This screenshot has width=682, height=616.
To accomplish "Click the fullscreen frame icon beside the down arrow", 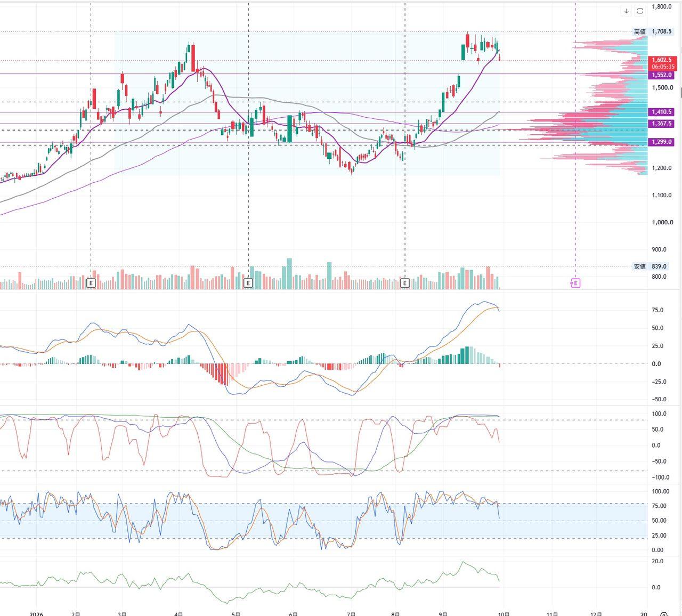I will point(640,11).
